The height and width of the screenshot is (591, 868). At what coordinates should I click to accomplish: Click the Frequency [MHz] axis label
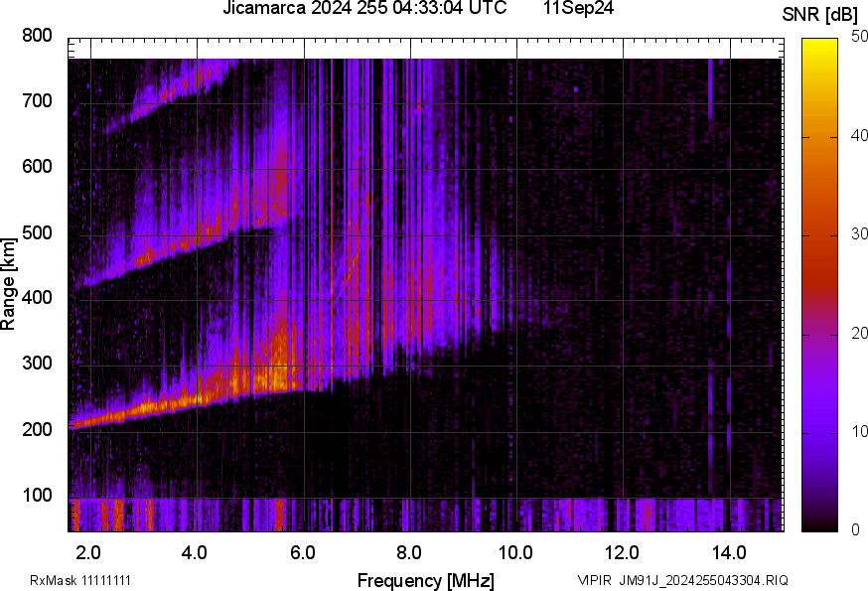425,580
